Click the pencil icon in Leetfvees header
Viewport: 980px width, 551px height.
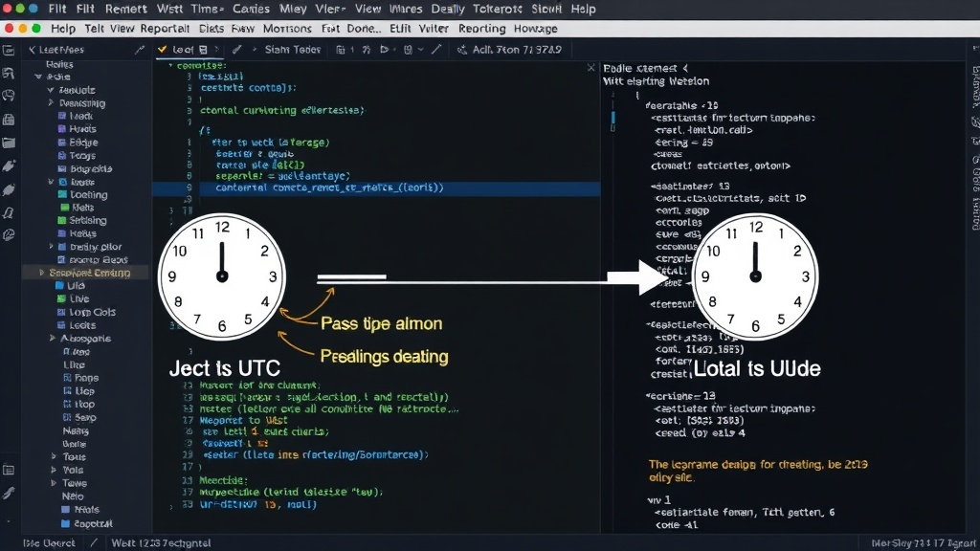click(140, 50)
